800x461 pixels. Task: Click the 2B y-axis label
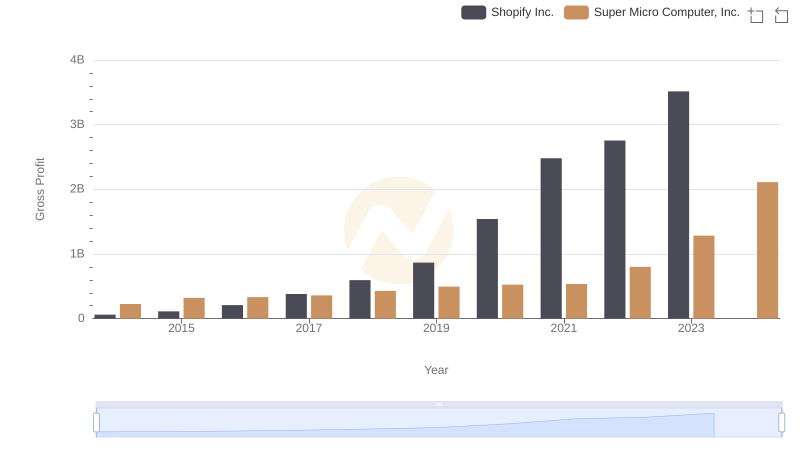[77, 189]
